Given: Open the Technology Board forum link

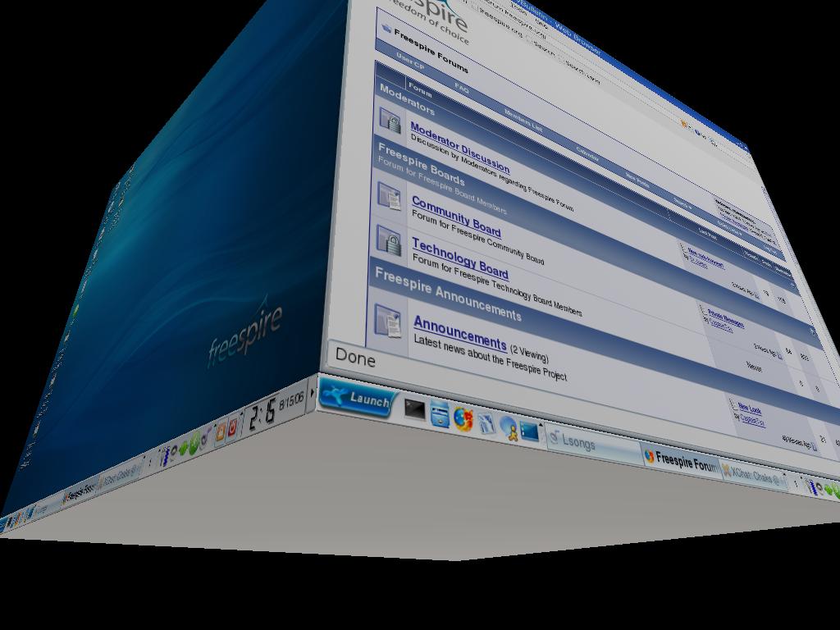Looking at the screenshot, I should [459, 260].
